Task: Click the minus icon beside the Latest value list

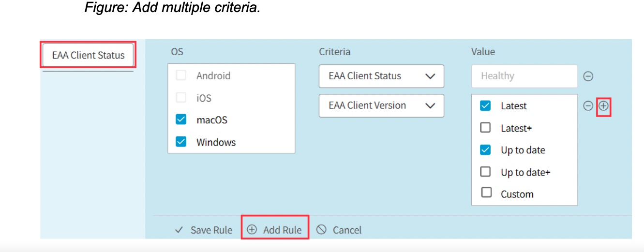Action: [x=588, y=106]
